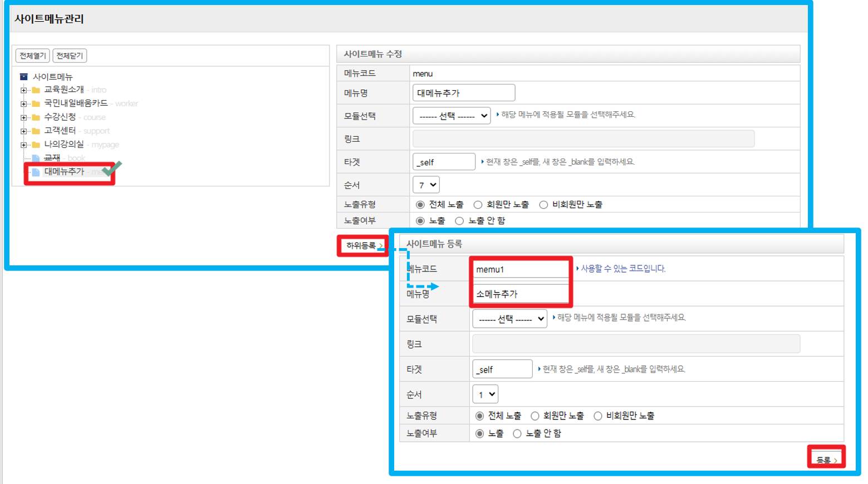Select 노출 안 함 in the register form
Image resolution: width=868 pixels, height=484 pixels.
tap(517, 433)
